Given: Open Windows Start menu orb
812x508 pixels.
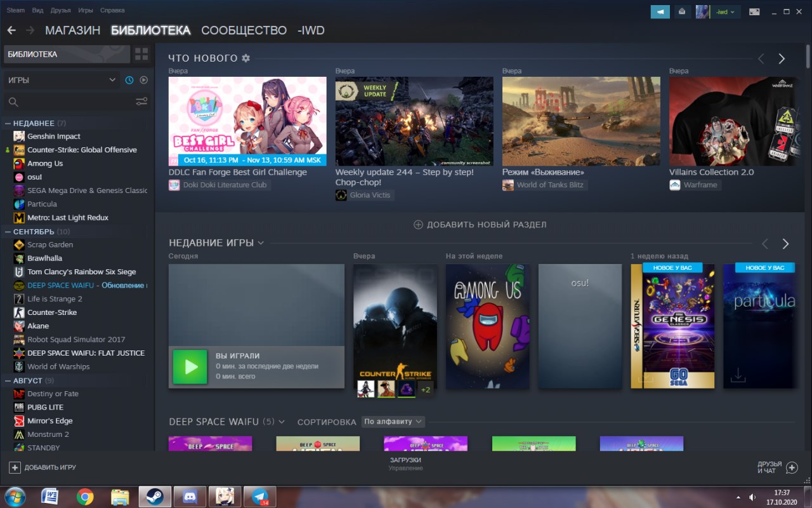Looking at the screenshot, I should [x=14, y=497].
